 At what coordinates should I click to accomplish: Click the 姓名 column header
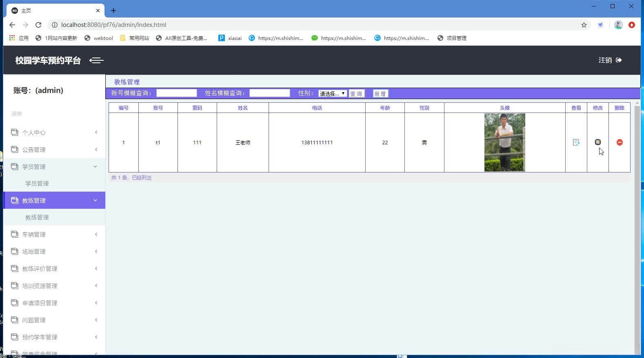pos(243,108)
